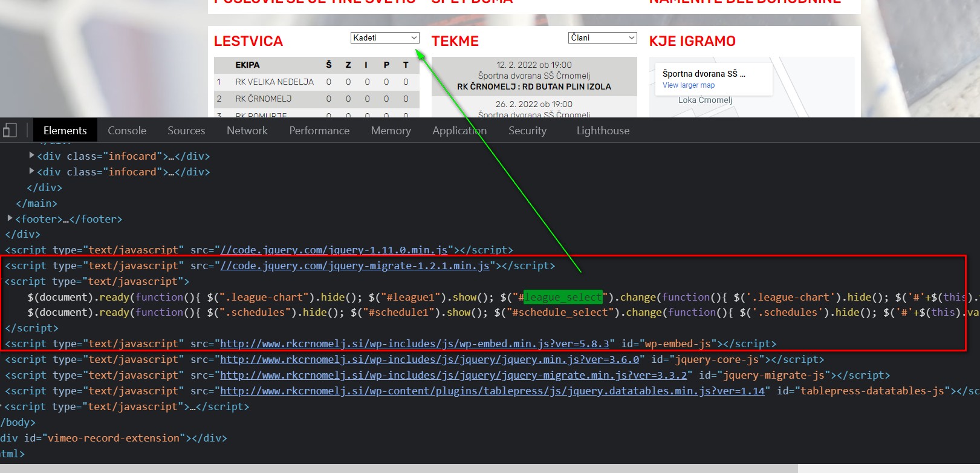Select the closing script tag line
980x473 pixels.
(x=31, y=328)
